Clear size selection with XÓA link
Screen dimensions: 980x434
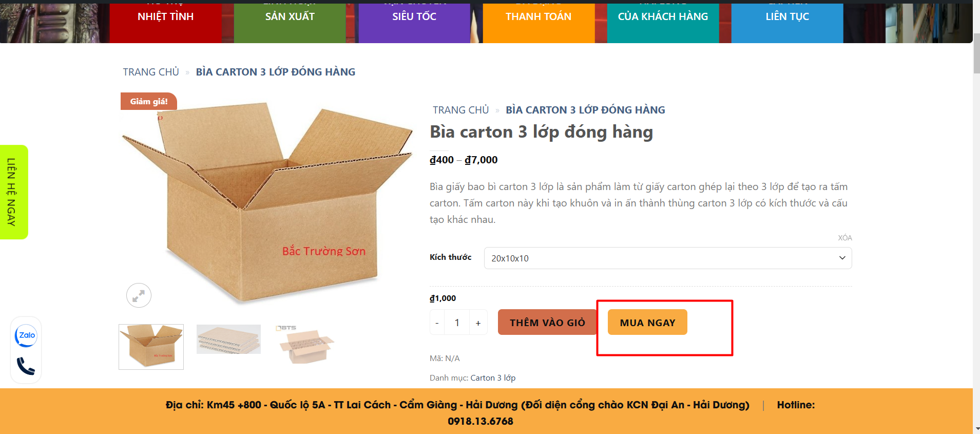coord(844,238)
